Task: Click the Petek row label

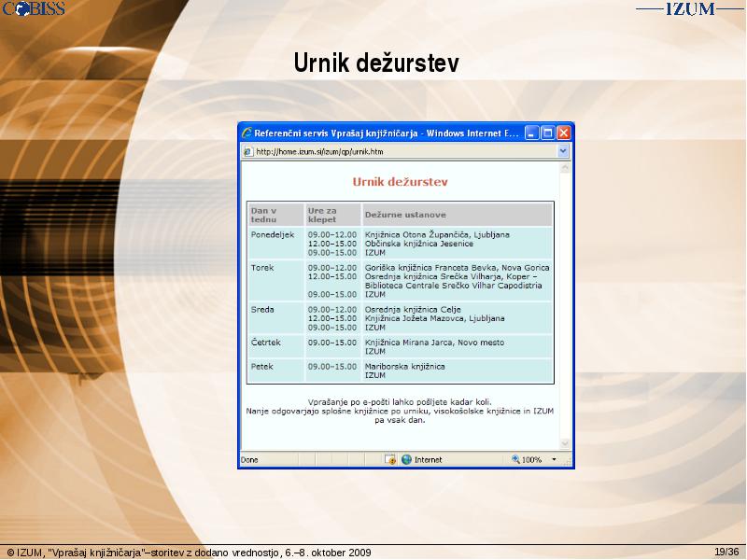Action: tap(262, 367)
